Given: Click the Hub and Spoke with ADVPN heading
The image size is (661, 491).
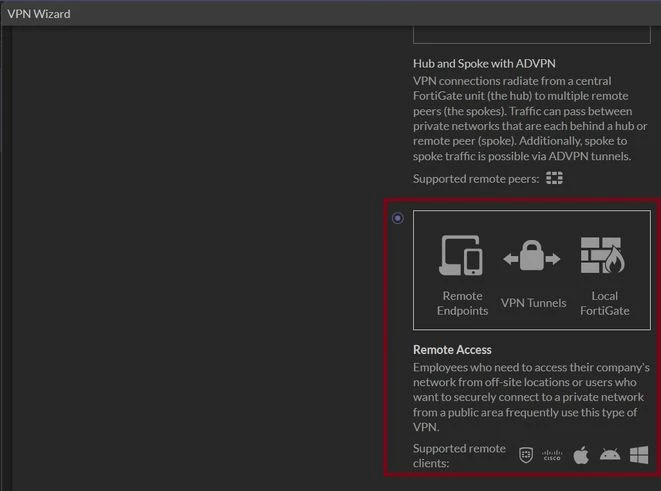Looking at the screenshot, I should coord(484,64).
